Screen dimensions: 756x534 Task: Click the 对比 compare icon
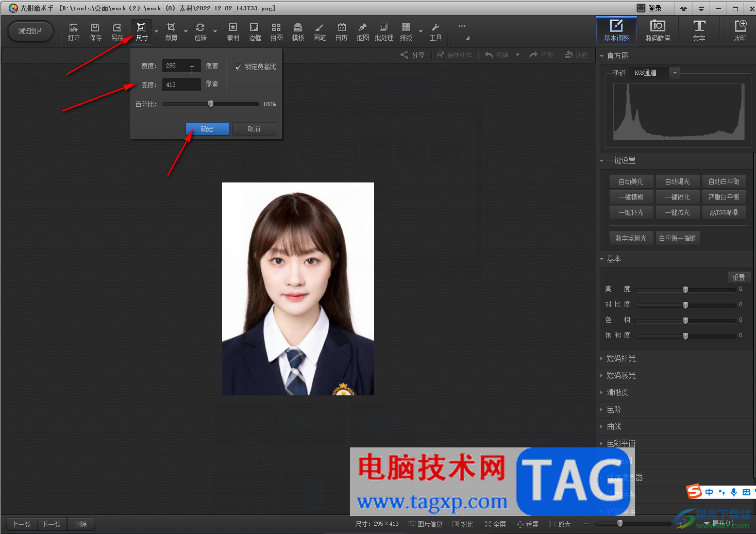tap(463, 524)
